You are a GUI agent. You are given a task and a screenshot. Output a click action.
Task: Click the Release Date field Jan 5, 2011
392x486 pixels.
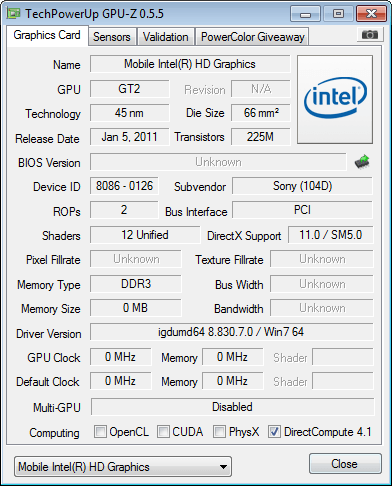tap(129, 137)
